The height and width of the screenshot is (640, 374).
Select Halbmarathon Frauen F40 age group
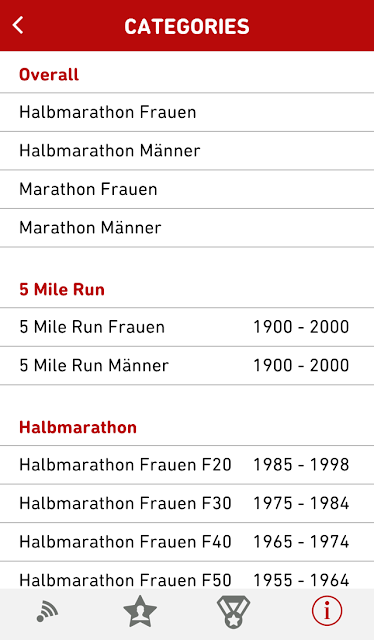[x=187, y=542]
